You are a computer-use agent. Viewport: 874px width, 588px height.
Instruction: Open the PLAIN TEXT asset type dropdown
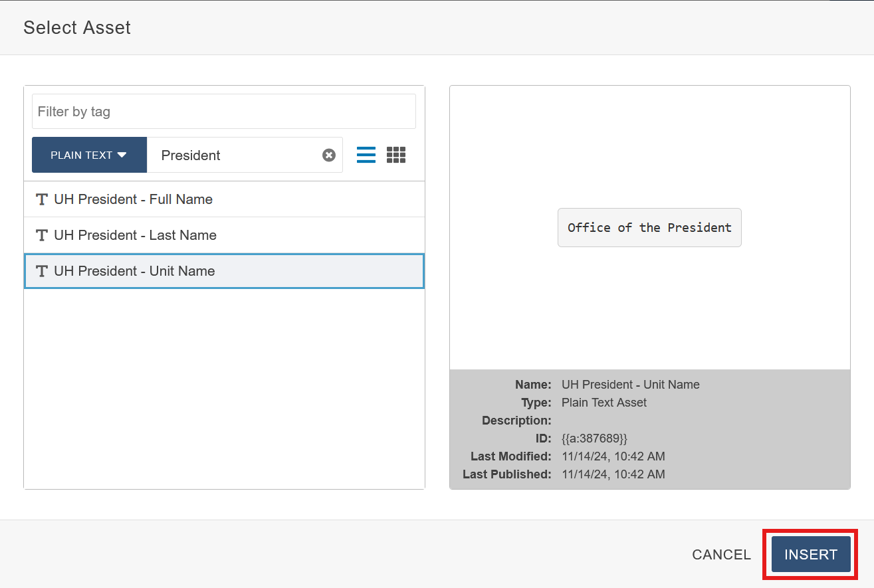point(89,155)
